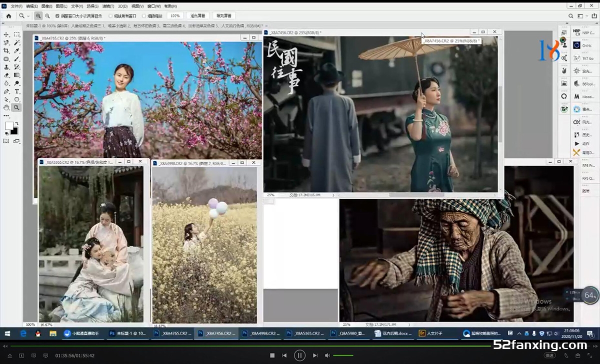600x364 pixels.
Task: Enable 'Zoom all windows' (缩放所有窗口) checkbox
Action: pyautogui.click(x=110, y=16)
